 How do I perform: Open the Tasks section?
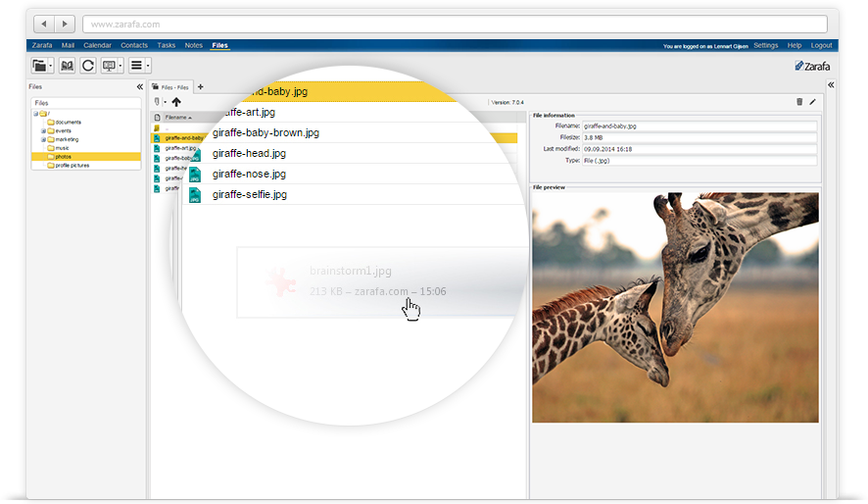167,45
